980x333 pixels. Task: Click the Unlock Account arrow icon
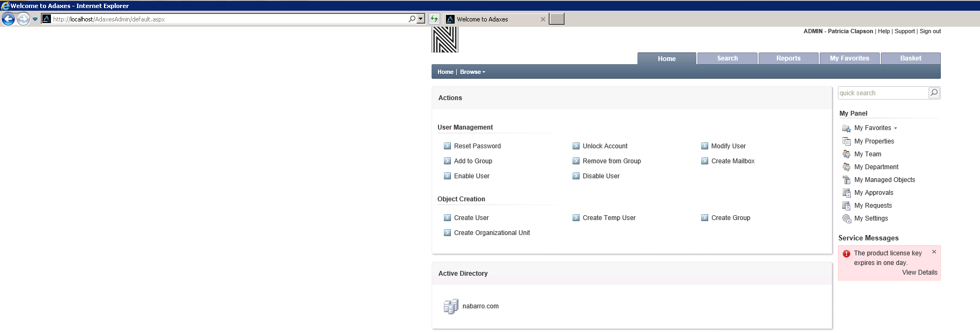click(x=576, y=146)
